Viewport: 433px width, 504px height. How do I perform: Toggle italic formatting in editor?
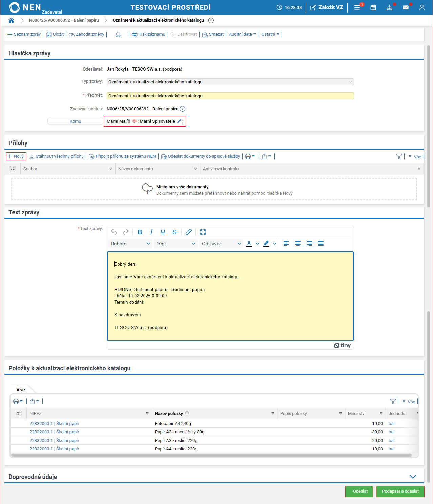(151, 232)
